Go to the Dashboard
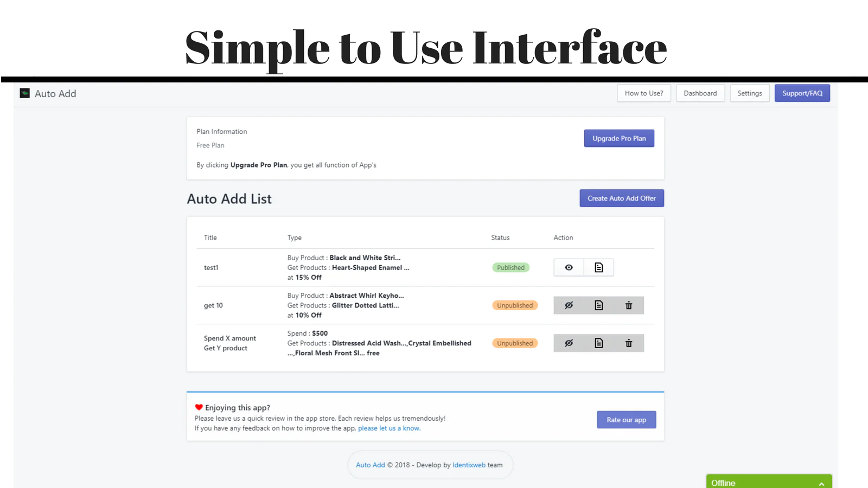Image resolution: width=868 pixels, height=488 pixels. (x=700, y=93)
